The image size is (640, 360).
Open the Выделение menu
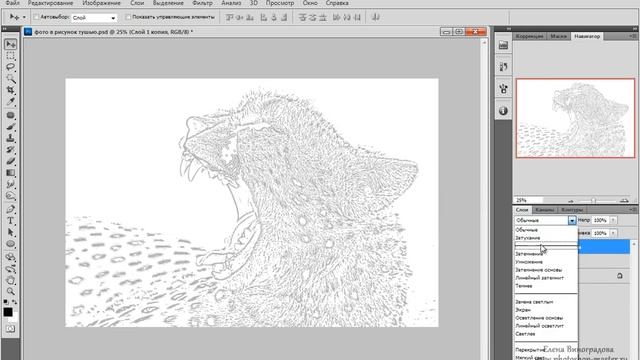click(168, 3)
